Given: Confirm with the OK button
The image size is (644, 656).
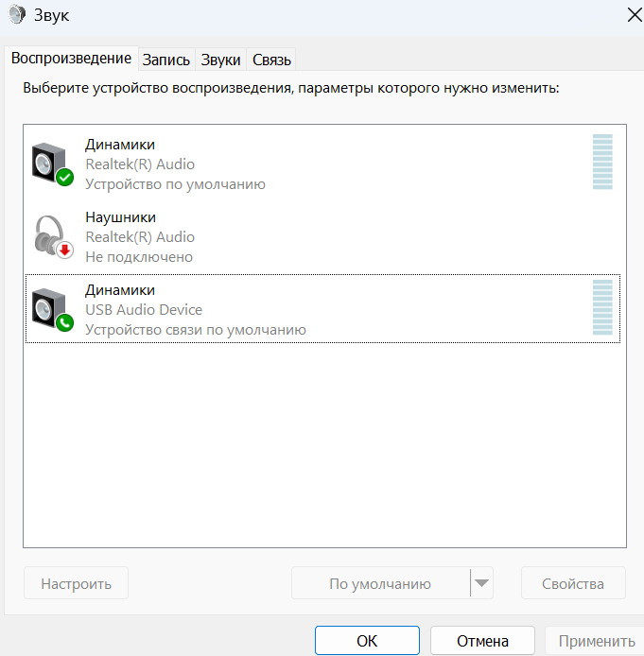Looking at the screenshot, I should click(x=367, y=641).
